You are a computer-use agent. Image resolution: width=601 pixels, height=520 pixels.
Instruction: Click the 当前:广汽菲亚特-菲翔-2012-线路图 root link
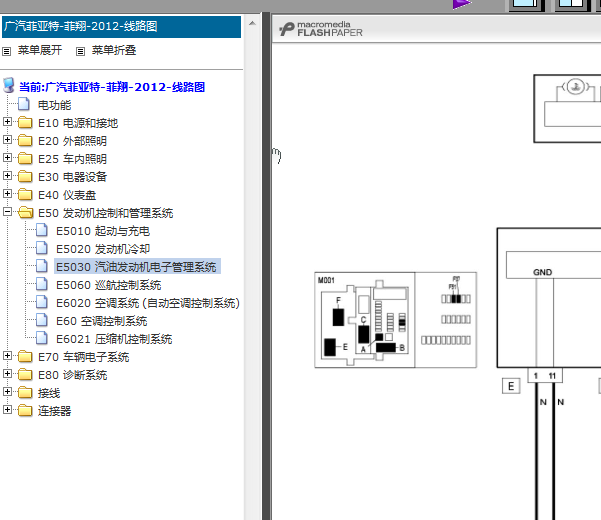tap(112, 87)
